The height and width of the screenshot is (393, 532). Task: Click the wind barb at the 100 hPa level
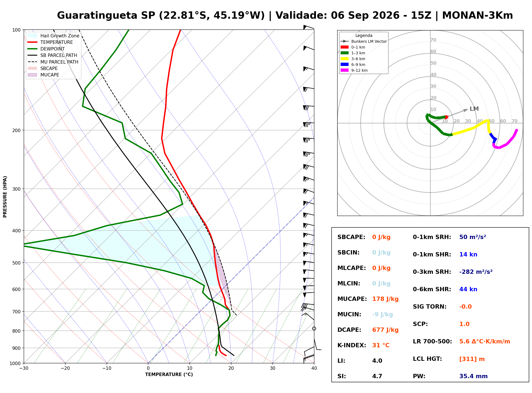309,27
